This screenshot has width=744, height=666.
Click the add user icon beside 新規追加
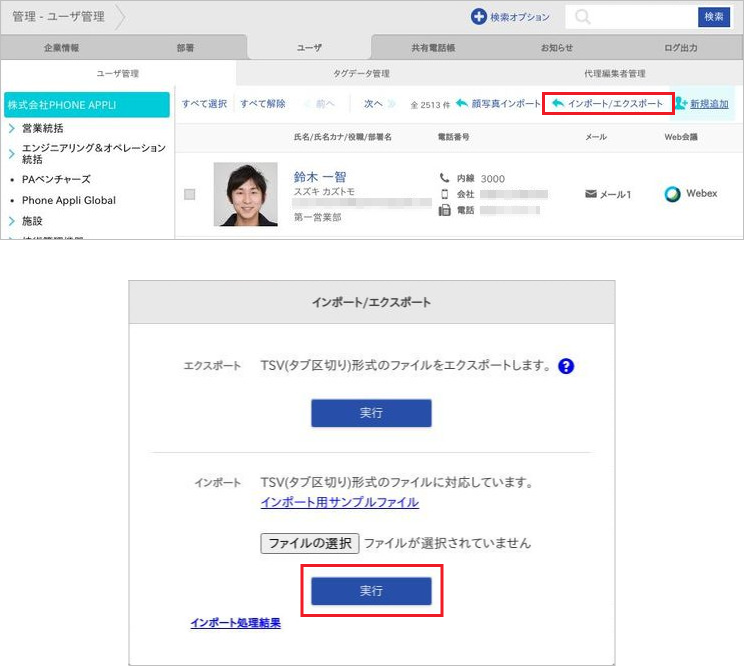pyautogui.click(x=681, y=103)
